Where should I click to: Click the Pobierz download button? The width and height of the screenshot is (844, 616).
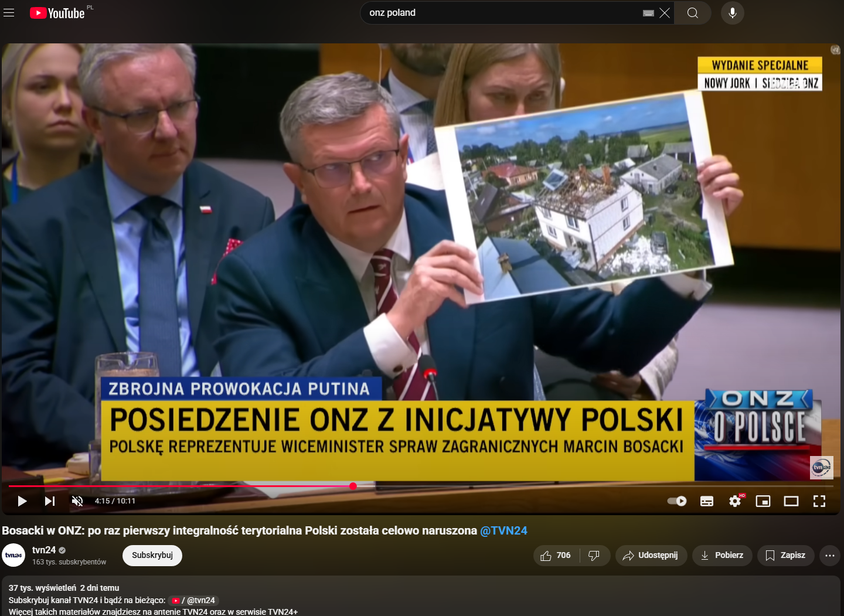coord(722,556)
